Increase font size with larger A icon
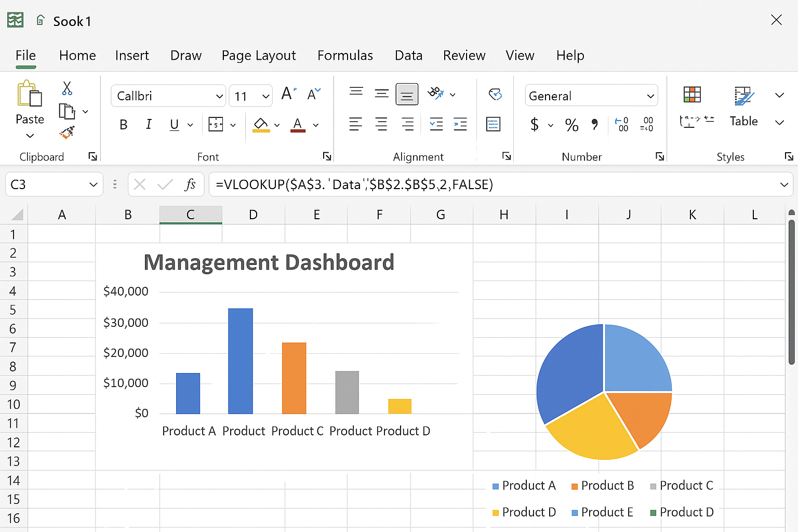This screenshot has height=532, width=798. pos(288,94)
